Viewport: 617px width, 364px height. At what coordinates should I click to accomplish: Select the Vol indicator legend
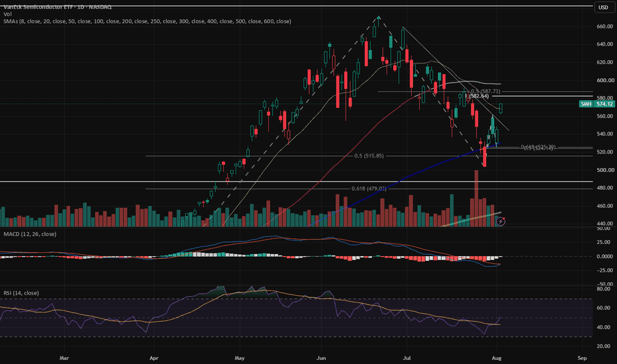coord(7,14)
